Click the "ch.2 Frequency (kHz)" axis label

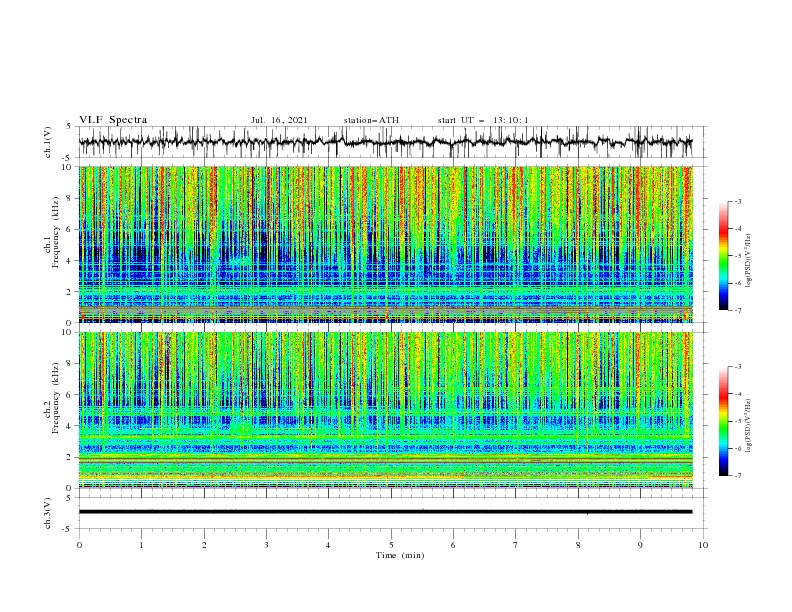pos(52,398)
